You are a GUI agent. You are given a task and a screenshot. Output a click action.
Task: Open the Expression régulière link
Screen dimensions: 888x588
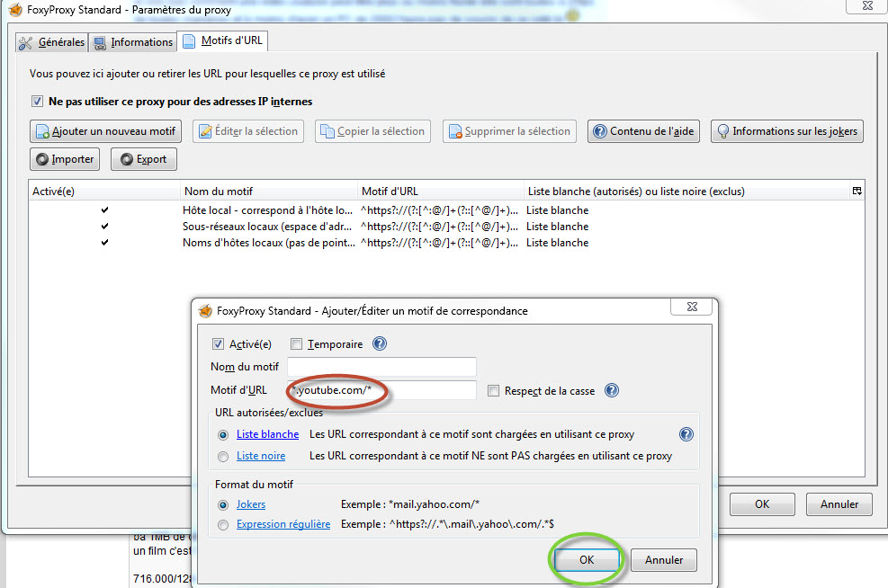pyautogui.click(x=283, y=524)
